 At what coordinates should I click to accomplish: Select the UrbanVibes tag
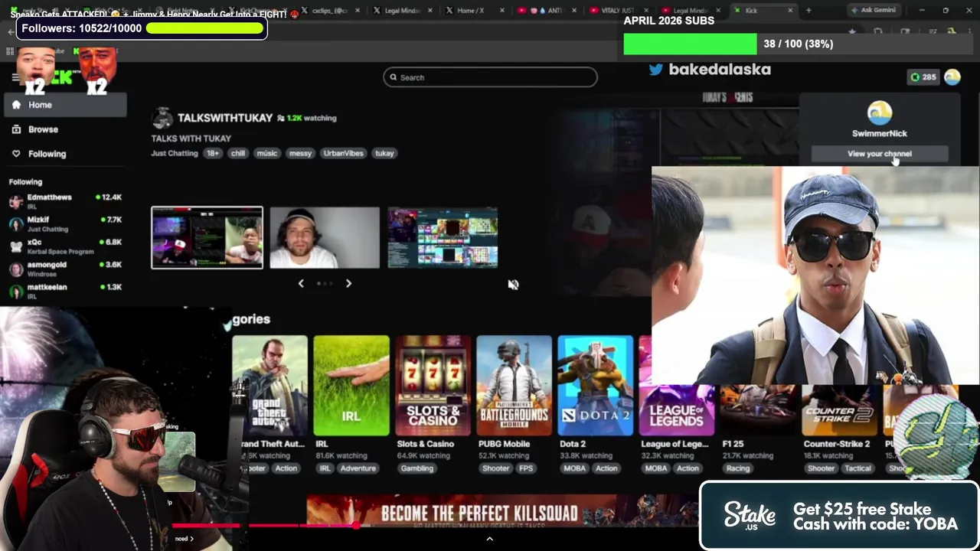coord(343,153)
